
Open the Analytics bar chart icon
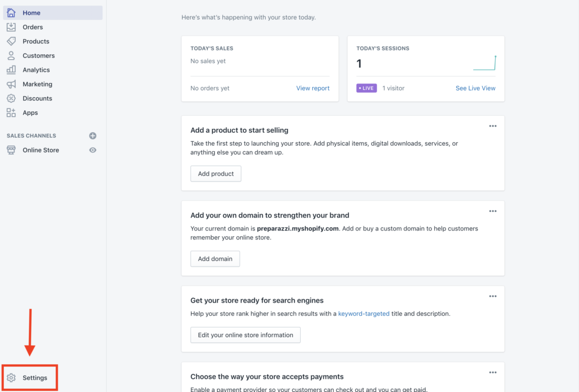(x=11, y=70)
